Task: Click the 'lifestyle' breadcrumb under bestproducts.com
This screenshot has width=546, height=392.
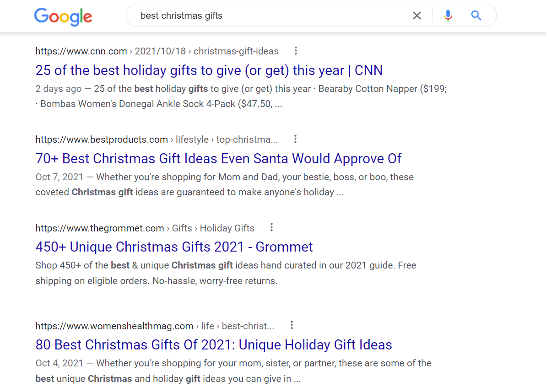Action: [x=192, y=139]
